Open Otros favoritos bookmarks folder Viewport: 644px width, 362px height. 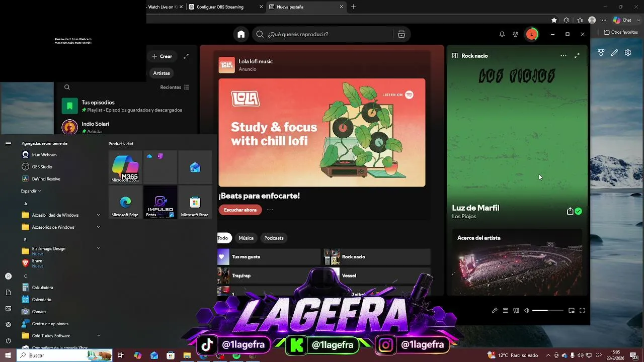click(621, 32)
